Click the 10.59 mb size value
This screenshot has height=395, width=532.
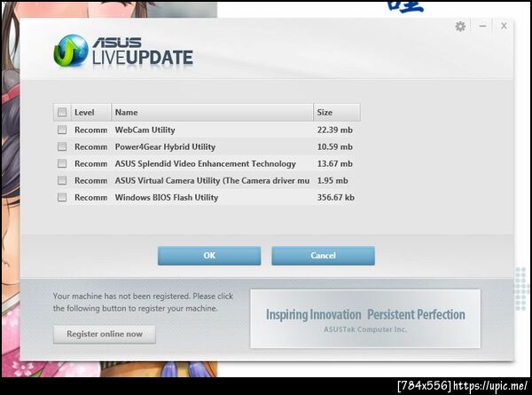(335, 147)
